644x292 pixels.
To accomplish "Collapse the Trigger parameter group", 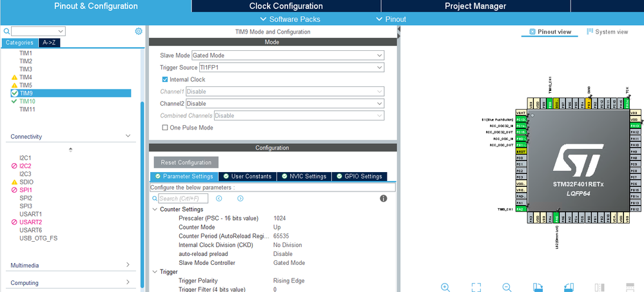I will tap(155, 272).
